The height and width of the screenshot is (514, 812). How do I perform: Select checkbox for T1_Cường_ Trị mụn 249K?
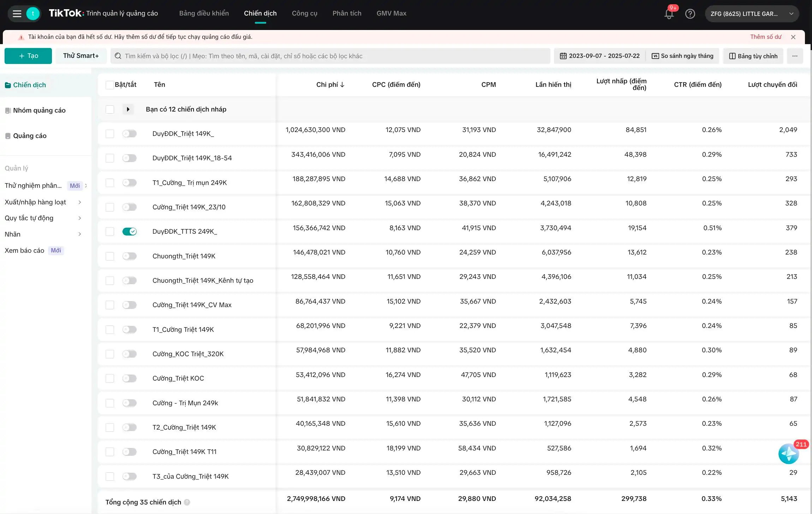pyautogui.click(x=110, y=183)
